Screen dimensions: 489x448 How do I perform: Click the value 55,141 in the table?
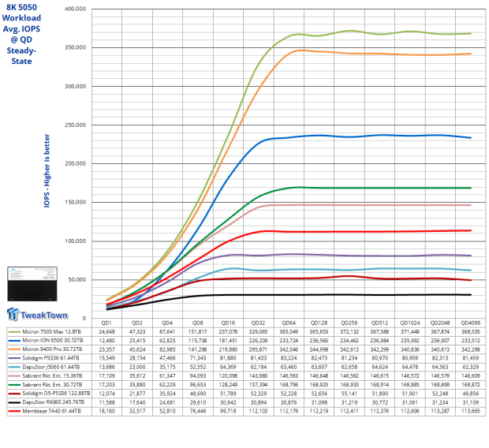pyautogui.click(x=349, y=394)
